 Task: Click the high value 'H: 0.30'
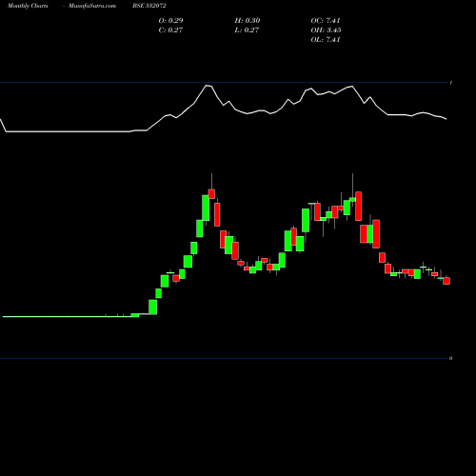click(248, 21)
